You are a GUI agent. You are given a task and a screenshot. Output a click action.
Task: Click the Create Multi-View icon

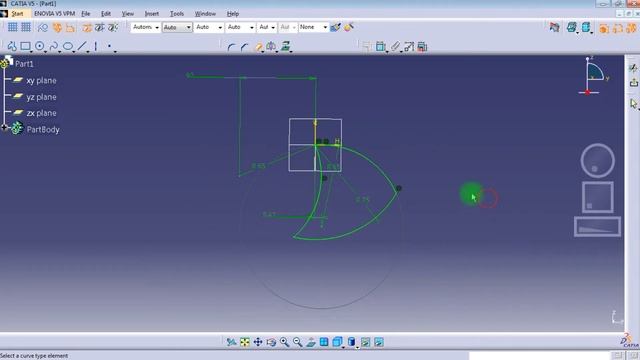click(x=324, y=342)
